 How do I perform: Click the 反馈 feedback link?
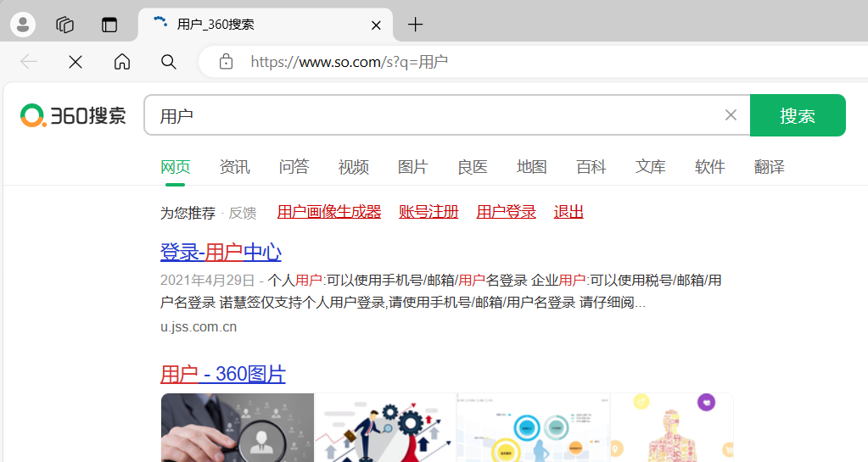243,213
